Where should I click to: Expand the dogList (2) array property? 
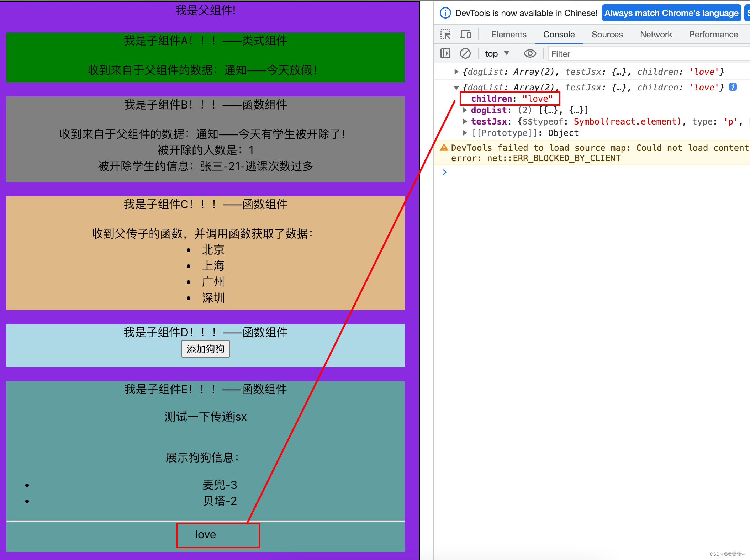click(465, 110)
